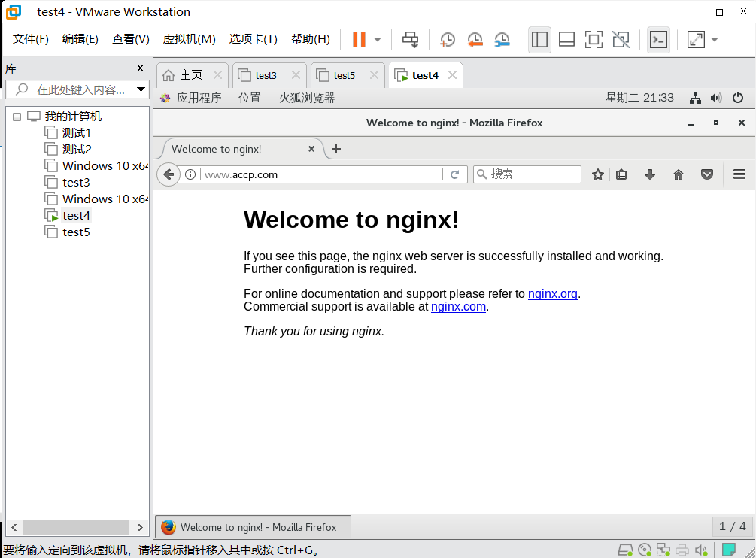756x558 pixels.
Task: Click 火狐浏览器 in the guest top bar
Action: (307, 99)
